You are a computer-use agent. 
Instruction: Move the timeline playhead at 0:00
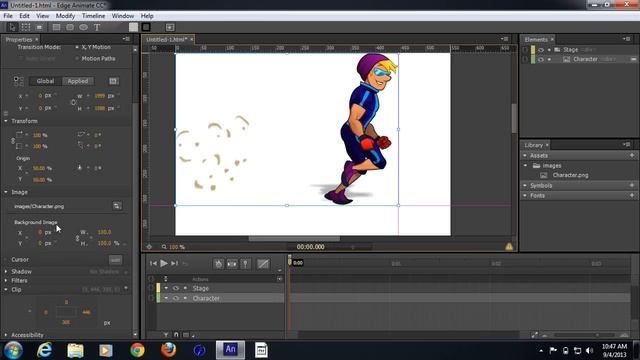coord(290,262)
